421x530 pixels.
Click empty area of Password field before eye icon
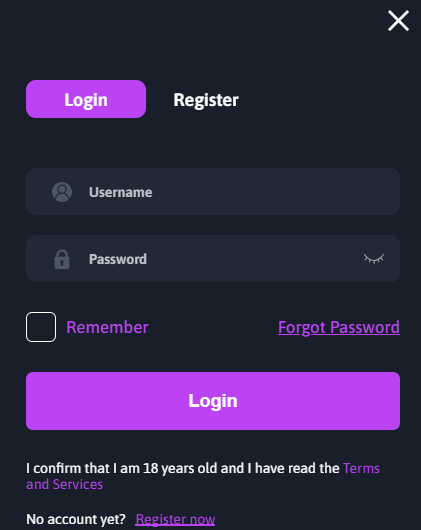253,259
